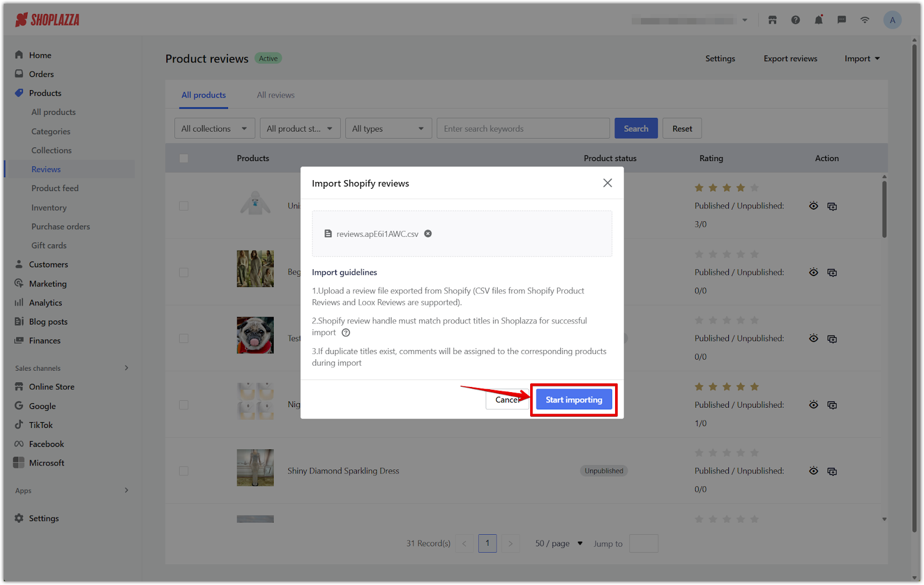Toggle the select-all products checkbox
The height and width of the screenshot is (585, 924).
pos(184,158)
